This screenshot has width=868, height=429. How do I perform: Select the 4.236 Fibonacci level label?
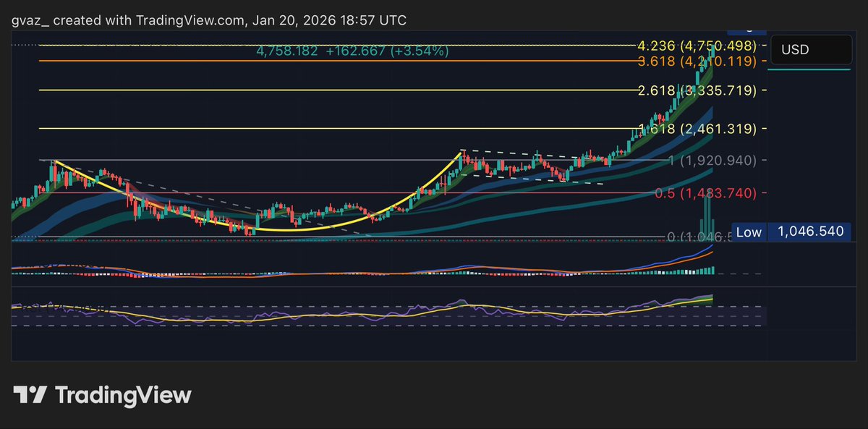(x=697, y=46)
